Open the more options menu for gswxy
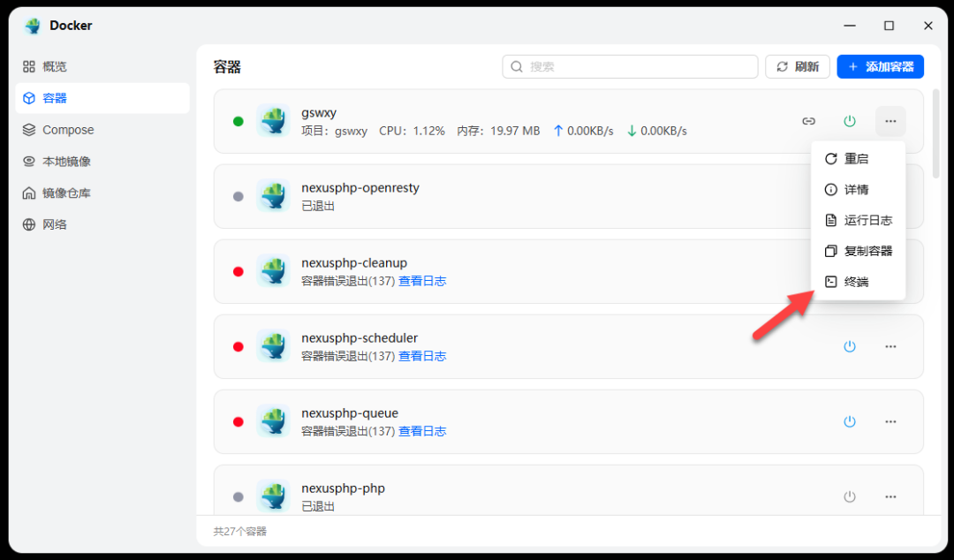The image size is (954, 560). tap(890, 121)
